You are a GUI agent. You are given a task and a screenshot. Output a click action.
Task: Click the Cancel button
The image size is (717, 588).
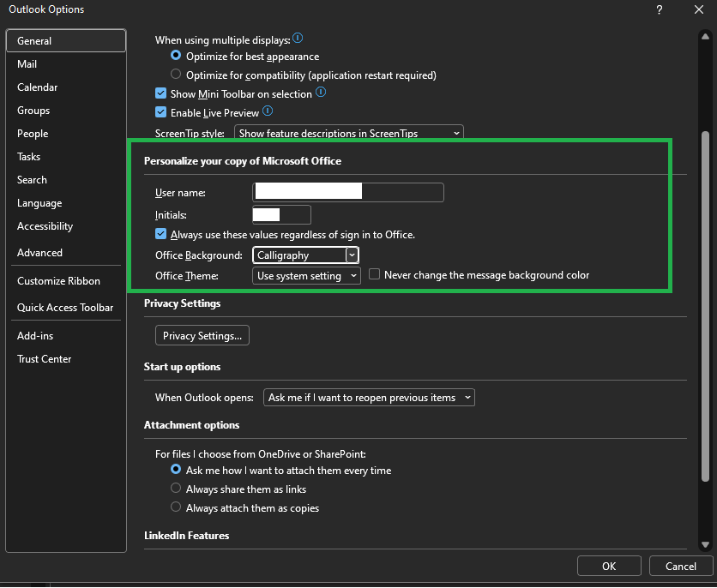click(x=680, y=566)
